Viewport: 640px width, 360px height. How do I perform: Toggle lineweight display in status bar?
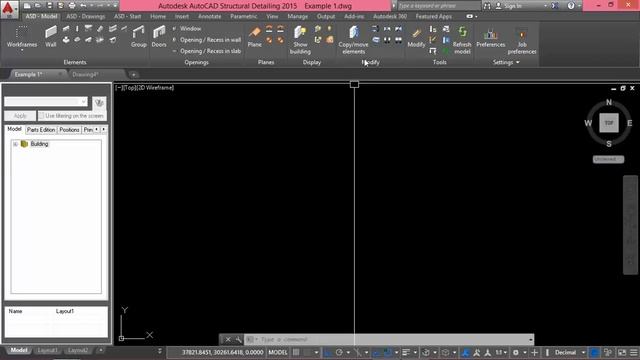click(406, 352)
